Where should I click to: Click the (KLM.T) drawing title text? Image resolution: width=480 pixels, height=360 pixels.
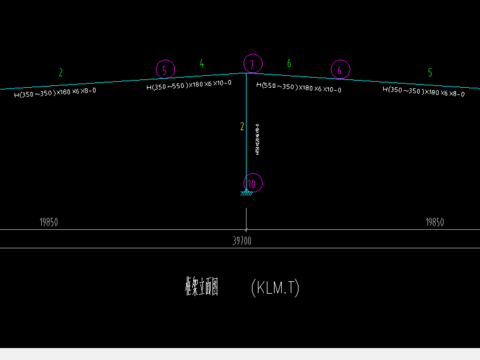pyautogui.click(x=275, y=287)
